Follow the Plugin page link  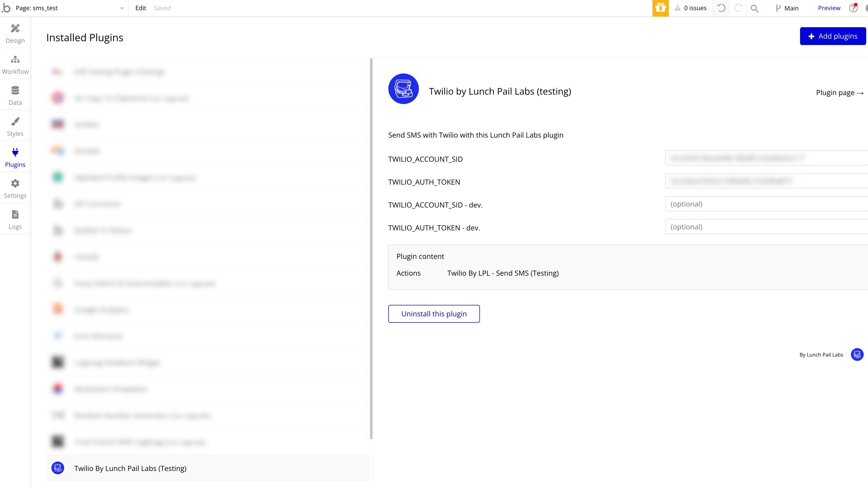tap(839, 93)
